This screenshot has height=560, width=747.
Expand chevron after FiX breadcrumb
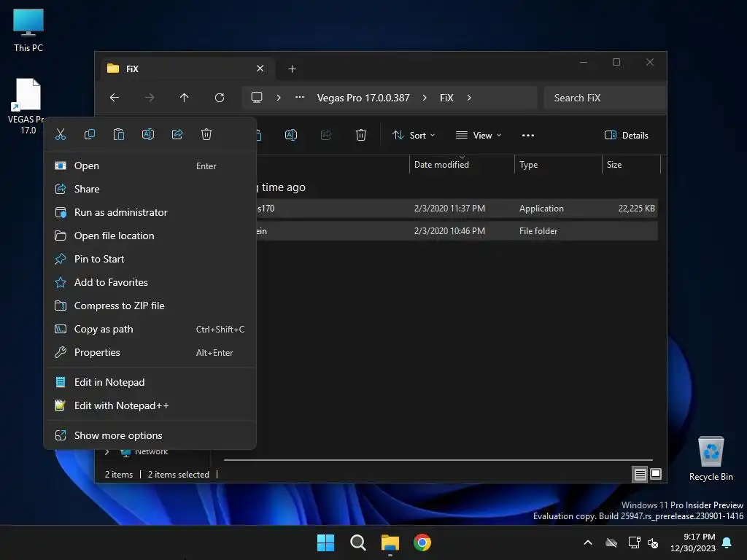click(x=469, y=98)
